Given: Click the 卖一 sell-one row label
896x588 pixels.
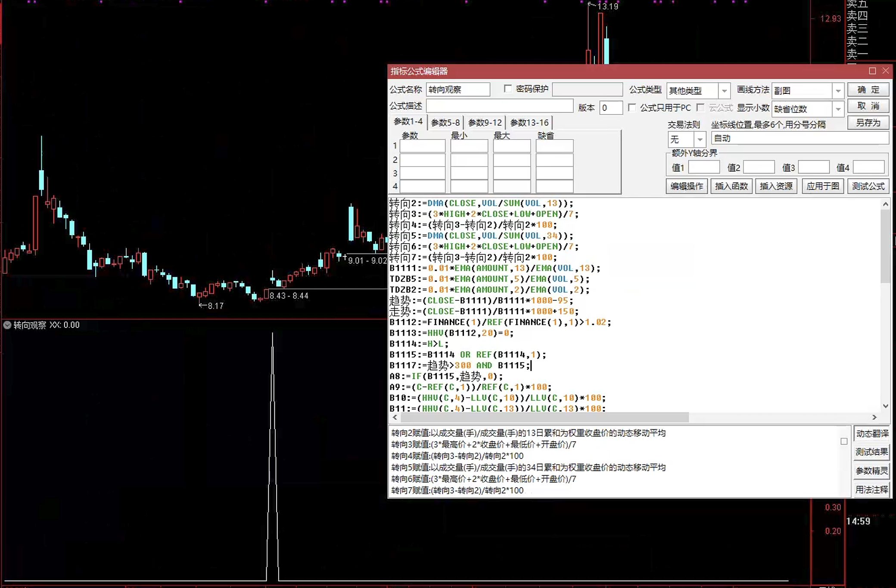Looking at the screenshot, I should pos(857,54).
